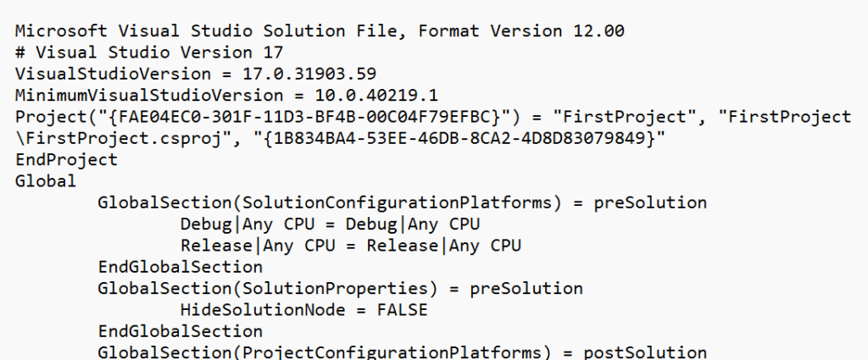Click the first preSolution keyword
The width and height of the screenshot is (868, 360).
[x=650, y=203]
